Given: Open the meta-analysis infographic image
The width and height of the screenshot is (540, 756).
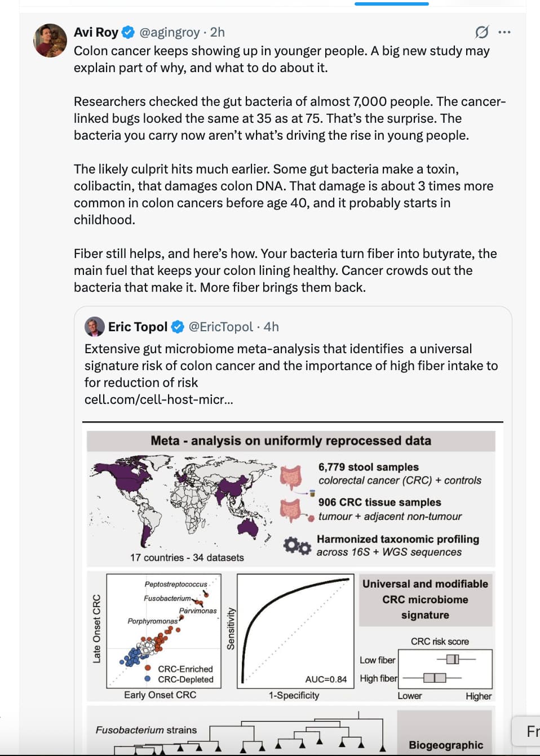Looking at the screenshot, I should [293, 588].
